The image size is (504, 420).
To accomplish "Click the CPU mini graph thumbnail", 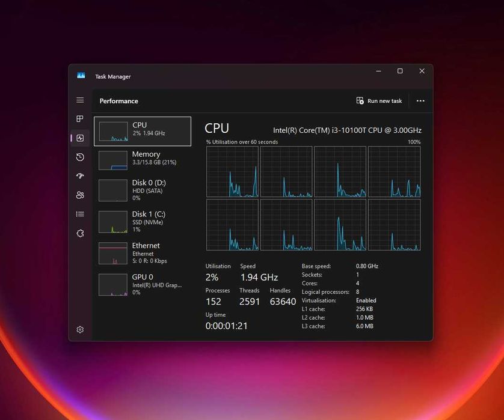I will point(113,132).
